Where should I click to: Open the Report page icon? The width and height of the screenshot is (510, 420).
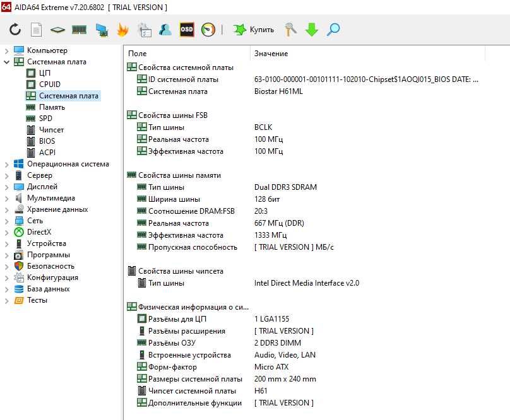36,30
